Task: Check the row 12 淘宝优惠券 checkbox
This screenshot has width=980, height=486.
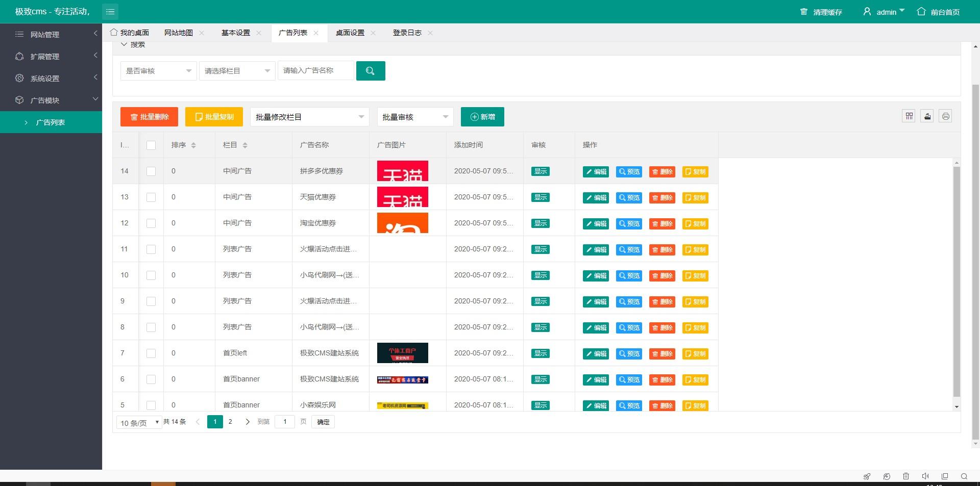Action: pos(151,223)
